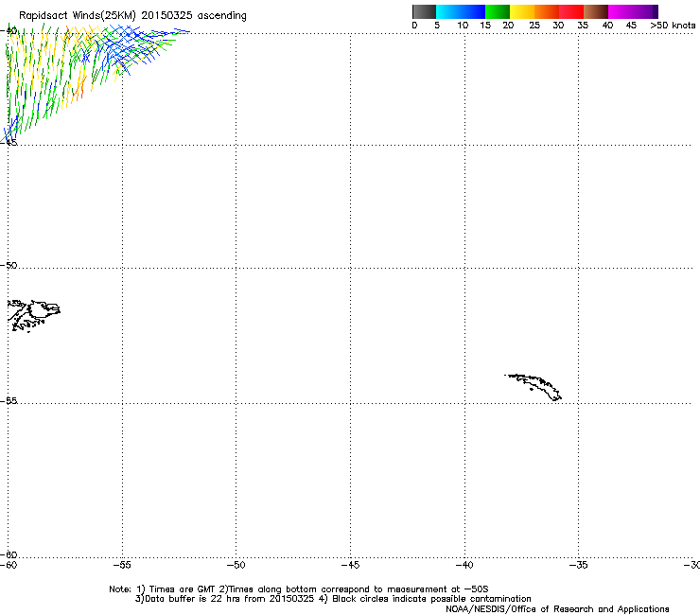Image resolution: width=700 pixels, height=615 pixels.
Task: Pick the brown 35-40 knots color bar segment
Action: [596, 11]
